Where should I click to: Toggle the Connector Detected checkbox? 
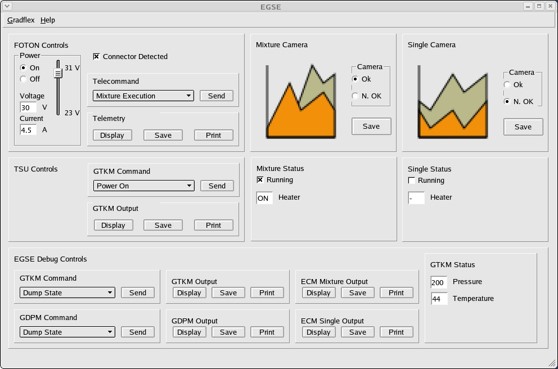point(96,56)
